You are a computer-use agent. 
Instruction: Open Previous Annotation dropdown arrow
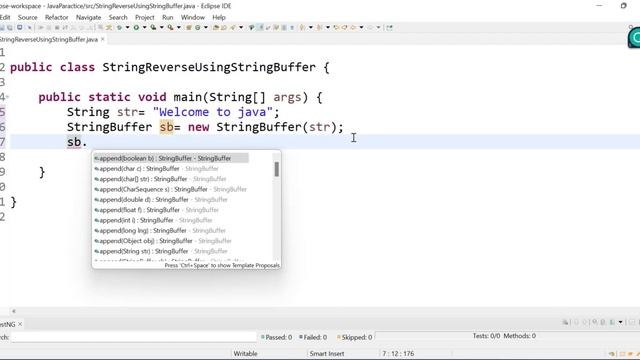tap(328, 28)
